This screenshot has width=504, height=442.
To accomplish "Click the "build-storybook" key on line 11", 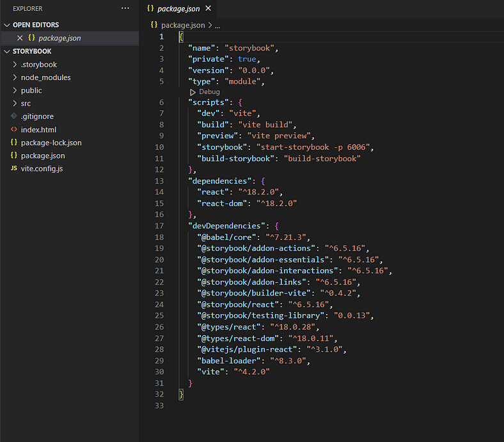I will (235, 159).
